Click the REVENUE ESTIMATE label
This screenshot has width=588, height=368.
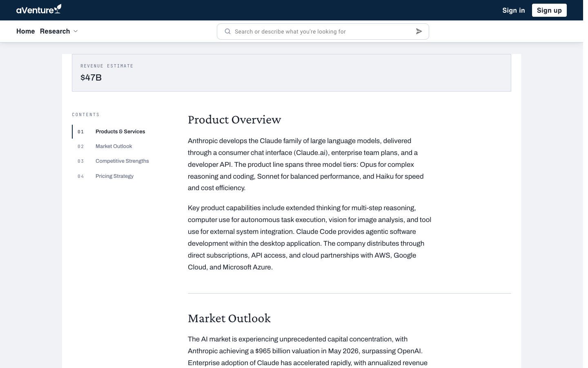tap(107, 66)
